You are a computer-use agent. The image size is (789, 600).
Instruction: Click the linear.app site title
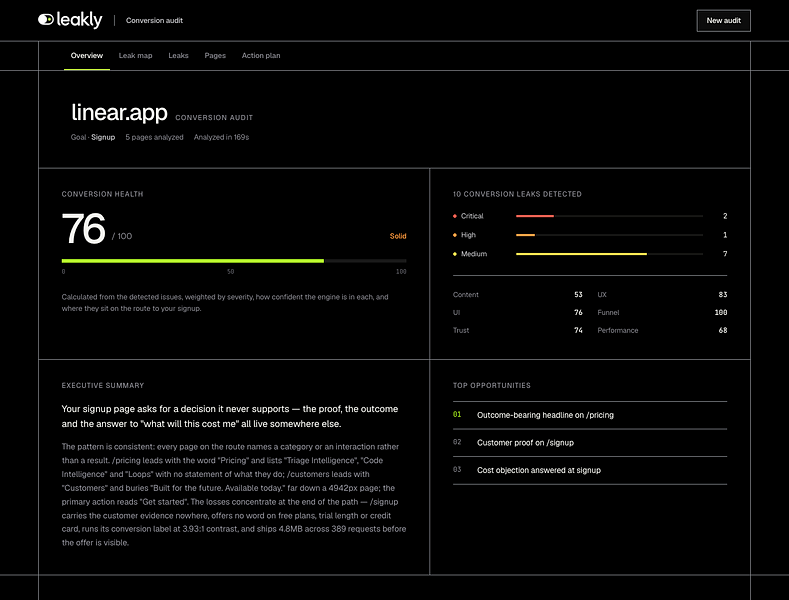(119, 113)
